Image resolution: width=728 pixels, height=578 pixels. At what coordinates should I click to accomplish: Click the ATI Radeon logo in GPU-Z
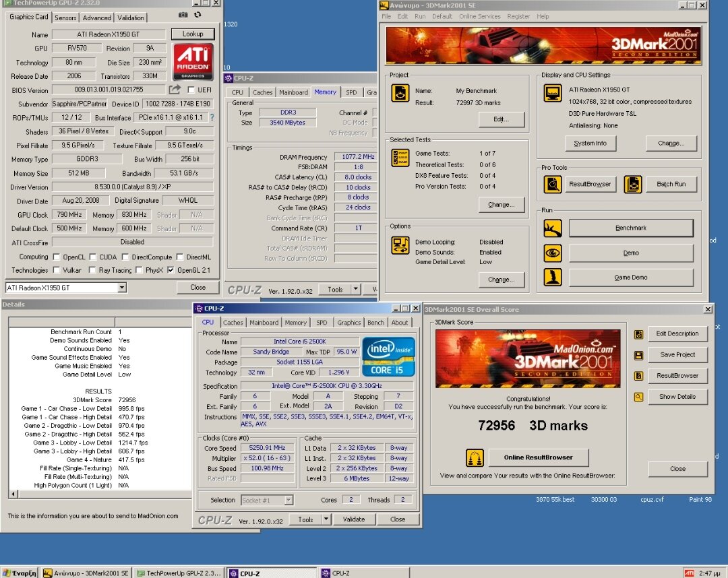tap(193, 62)
